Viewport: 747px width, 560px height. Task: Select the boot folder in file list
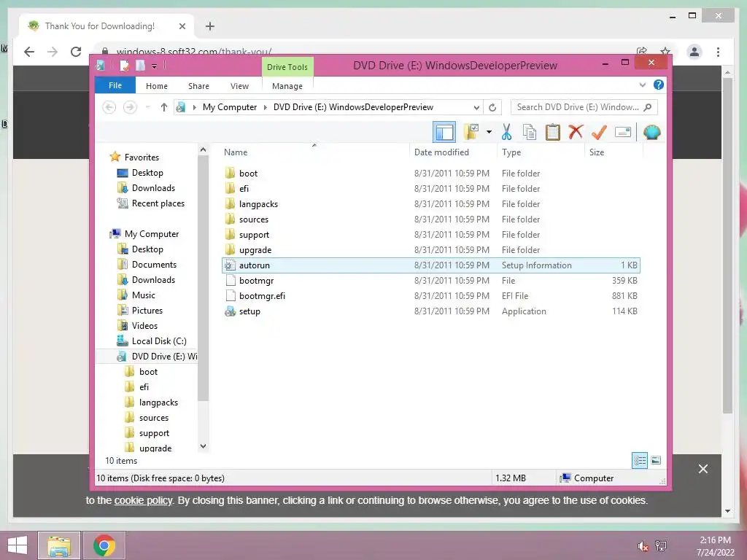coord(431,174)
